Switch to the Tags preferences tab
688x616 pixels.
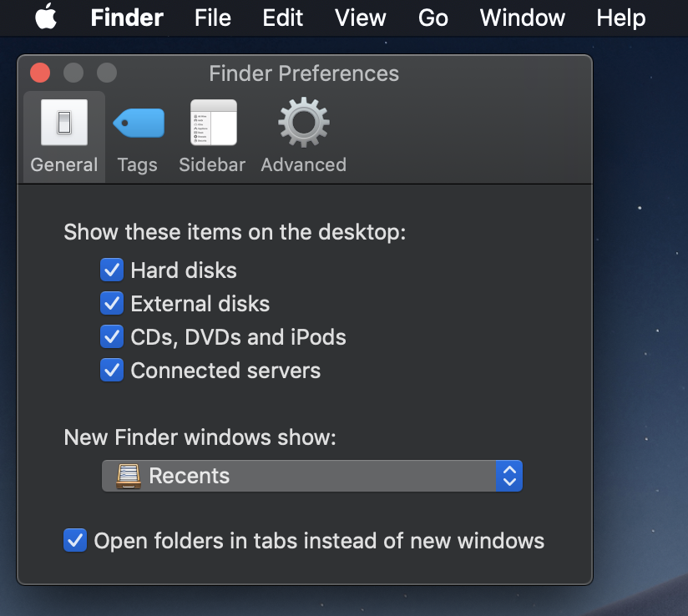138,137
